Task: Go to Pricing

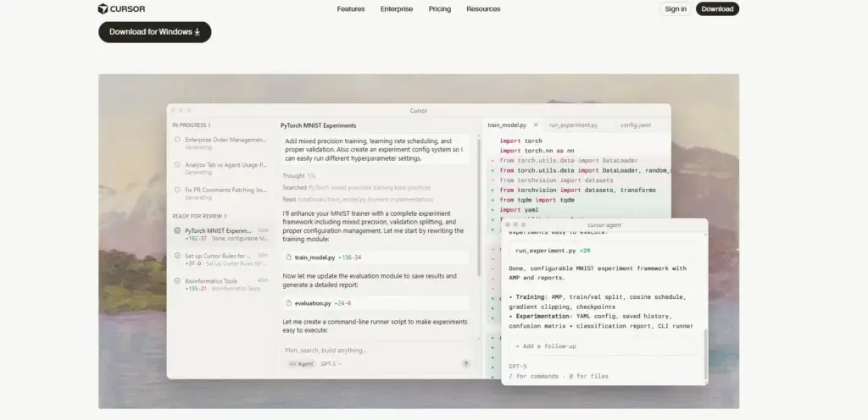Action: (440, 8)
